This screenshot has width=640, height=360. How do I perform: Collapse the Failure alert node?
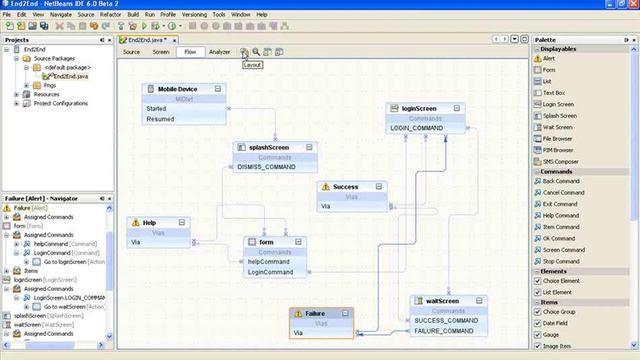(345, 313)
